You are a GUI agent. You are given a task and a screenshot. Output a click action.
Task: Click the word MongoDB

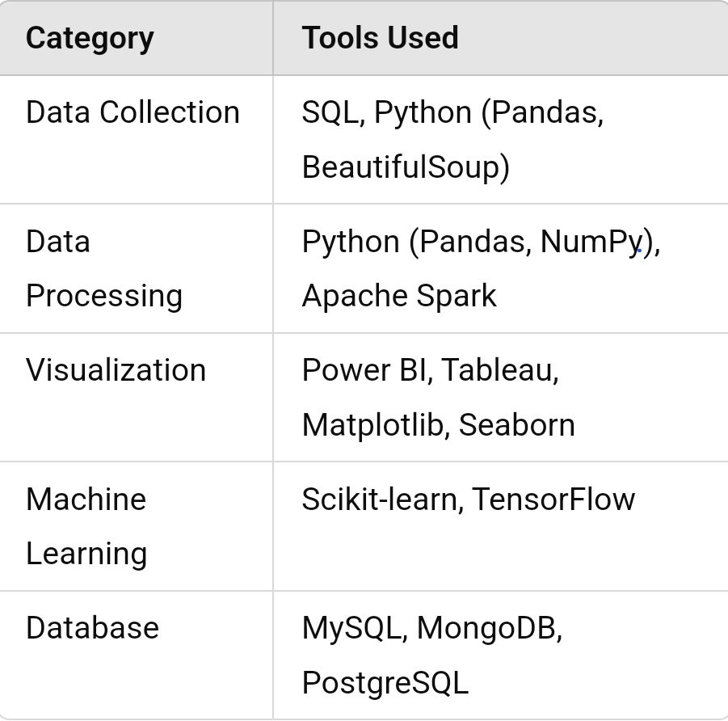point(488,628)
